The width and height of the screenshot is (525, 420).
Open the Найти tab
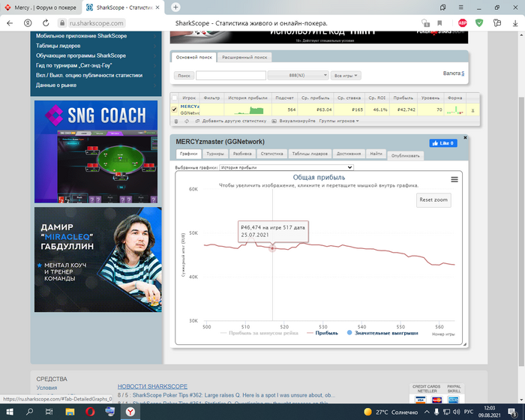[376, 154]
